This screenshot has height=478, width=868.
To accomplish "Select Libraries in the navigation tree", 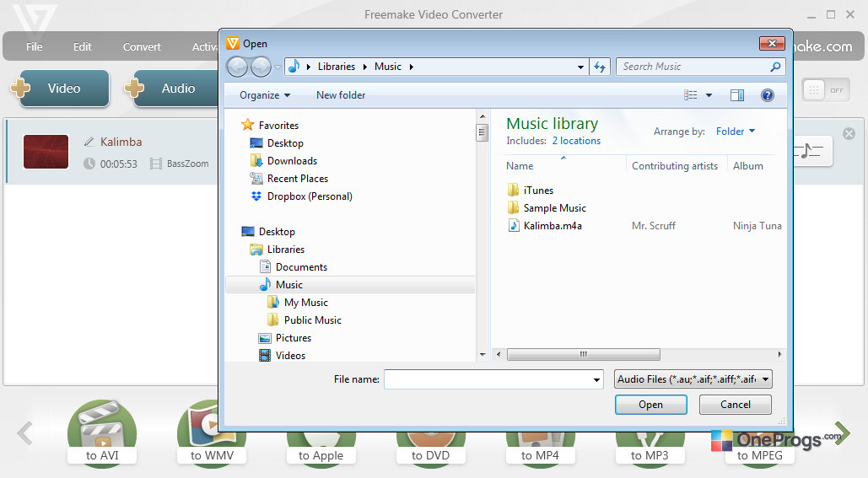I will click(x=286, y=249).
